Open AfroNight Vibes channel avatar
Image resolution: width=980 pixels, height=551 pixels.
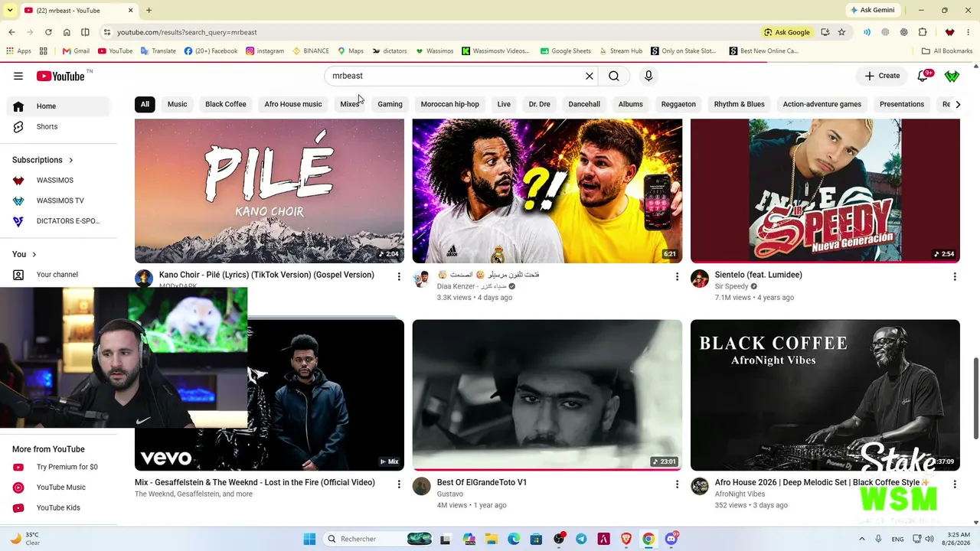700,486
